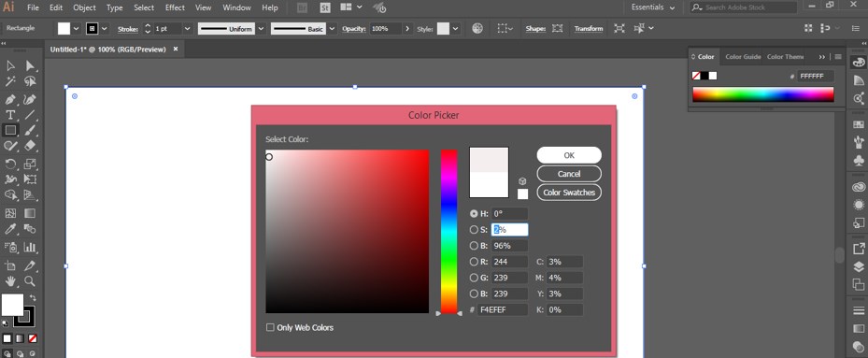Select the Shaper tool
This screenshot has width=868, height=358.
10,146
